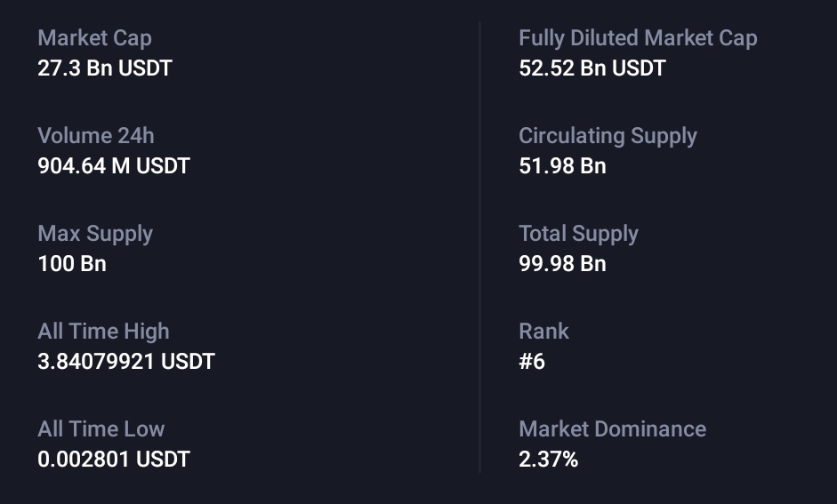837x504 pixels.
Task: Click the All Time High label
Action: (x=103, y=332)
